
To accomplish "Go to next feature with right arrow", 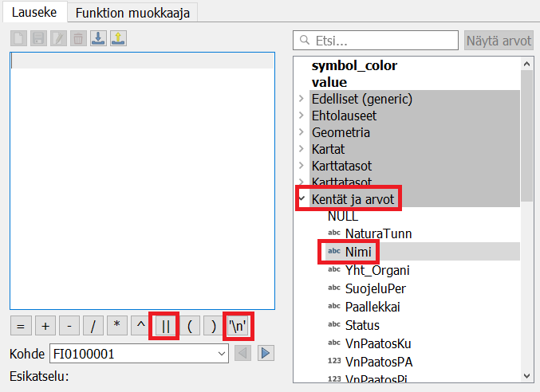I will (x=266, y=353).
